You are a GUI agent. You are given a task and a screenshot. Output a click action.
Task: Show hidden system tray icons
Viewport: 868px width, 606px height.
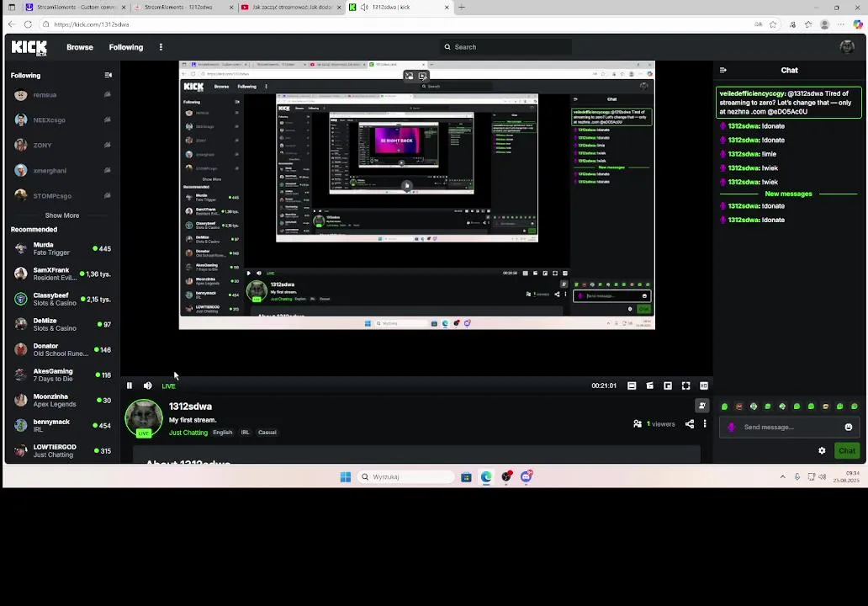click(x=783, y=477)
